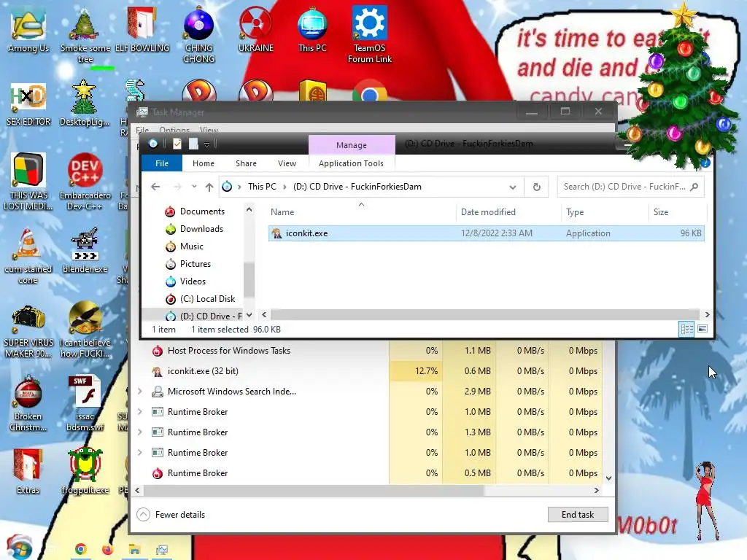Expand the Microsoft Windows Search Indexer row
The image size is (747, 560).
[139, 392]
